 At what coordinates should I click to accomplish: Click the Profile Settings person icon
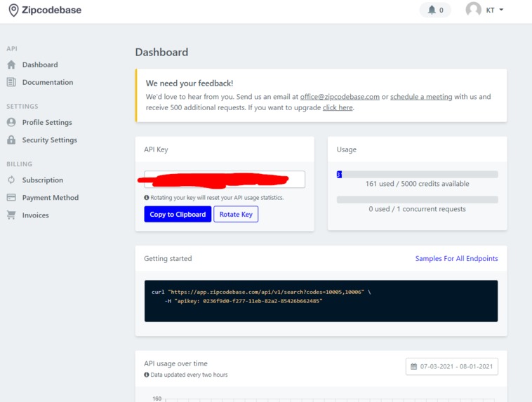[x=11, y=122]
